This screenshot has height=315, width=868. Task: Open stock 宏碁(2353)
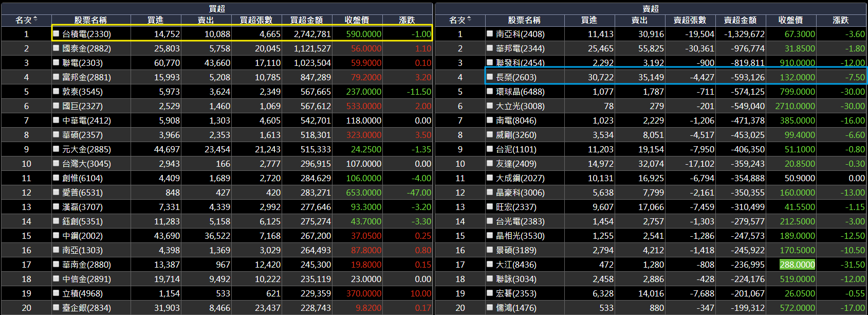pyautogui.click(x=516, y=293)
